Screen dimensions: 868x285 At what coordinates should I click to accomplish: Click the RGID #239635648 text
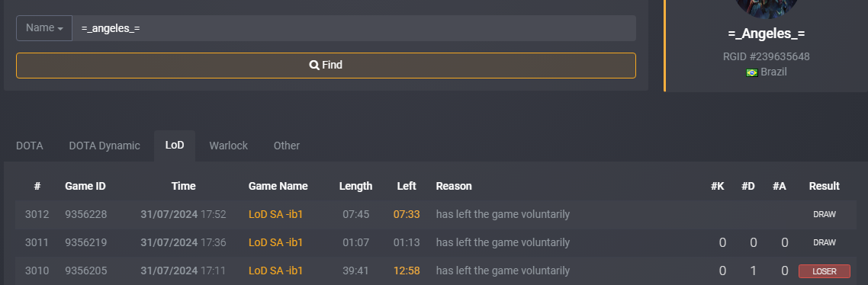(x=766, y=56)
